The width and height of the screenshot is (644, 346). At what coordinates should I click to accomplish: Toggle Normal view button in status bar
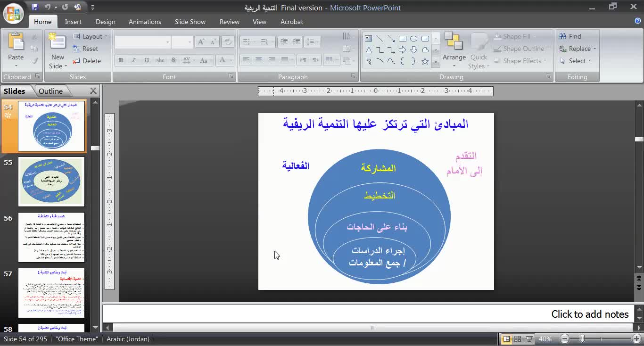pyautogui.click(x=506, y=339)
